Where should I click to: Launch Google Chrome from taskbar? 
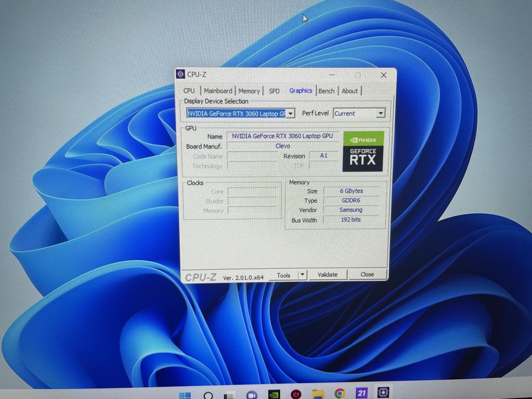[339, 393]
